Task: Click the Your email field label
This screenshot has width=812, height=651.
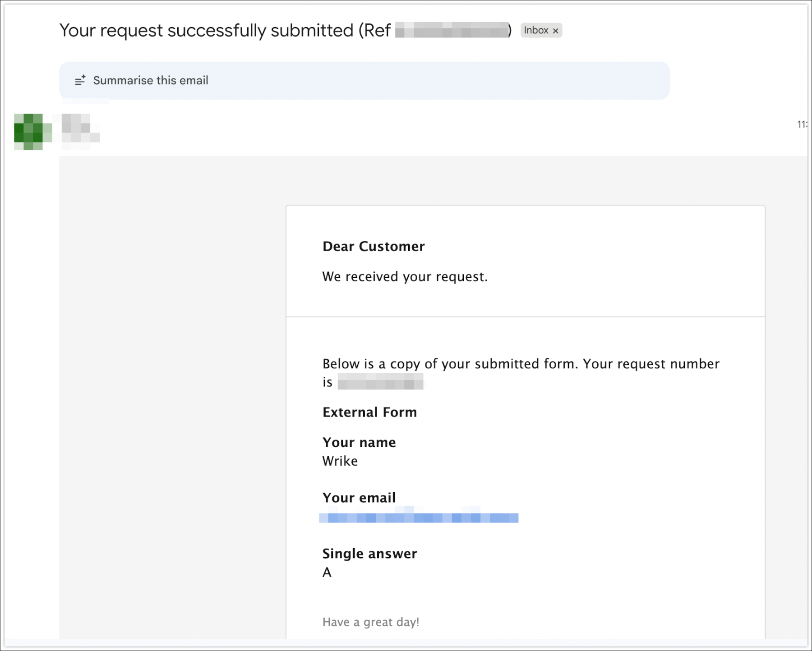Action: point(359,498)
